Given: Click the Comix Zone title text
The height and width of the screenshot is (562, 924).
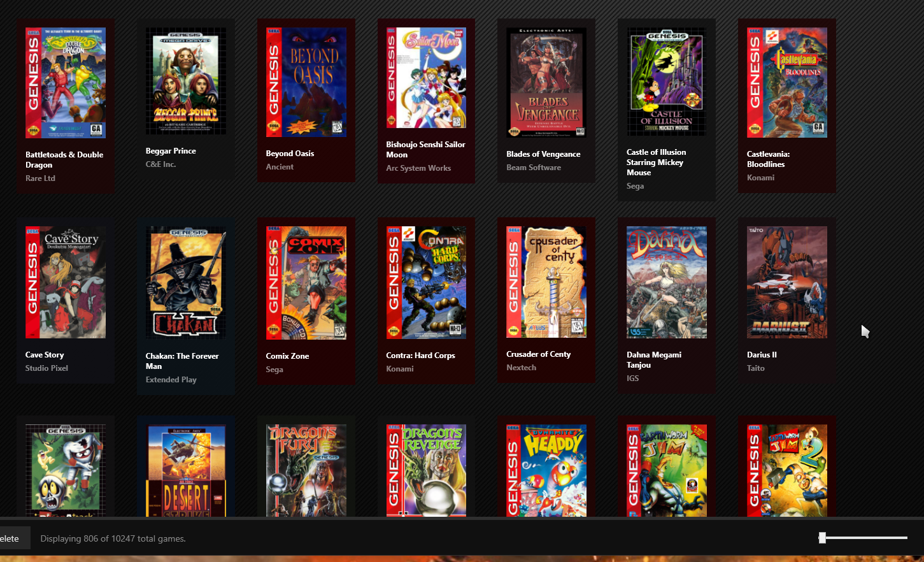Looking at the screenshot, I should pos(287,356).
